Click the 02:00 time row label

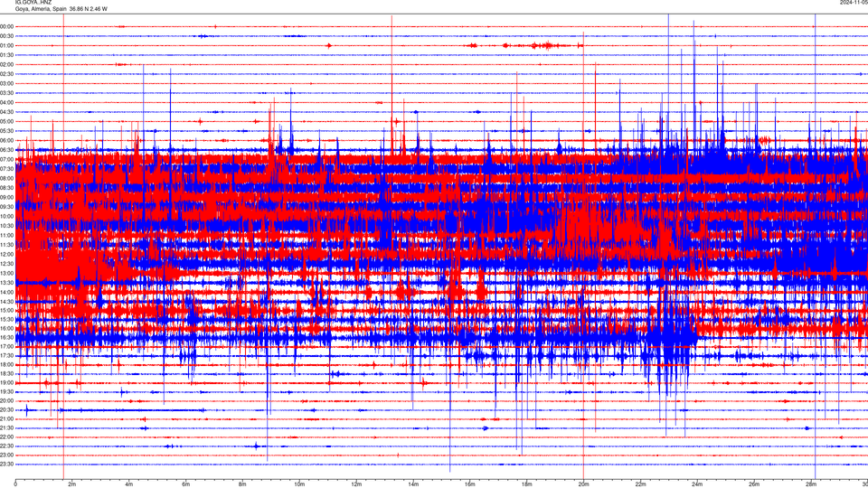coord(6,64)
